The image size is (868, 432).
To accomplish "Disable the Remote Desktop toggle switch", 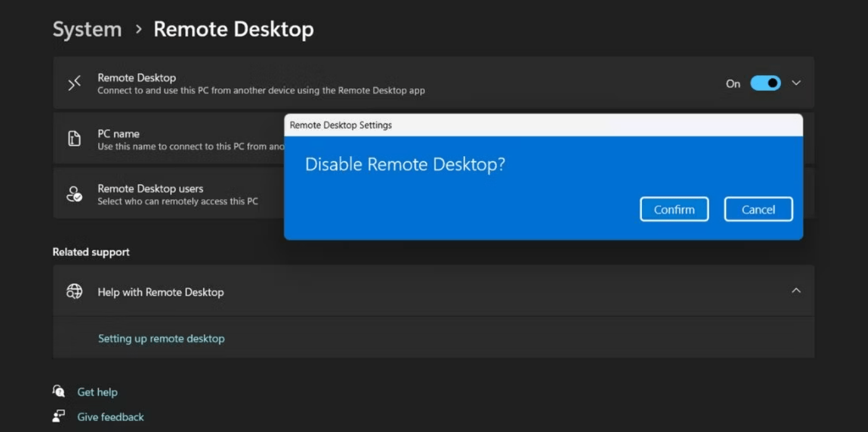I will [x=765, y=83].
